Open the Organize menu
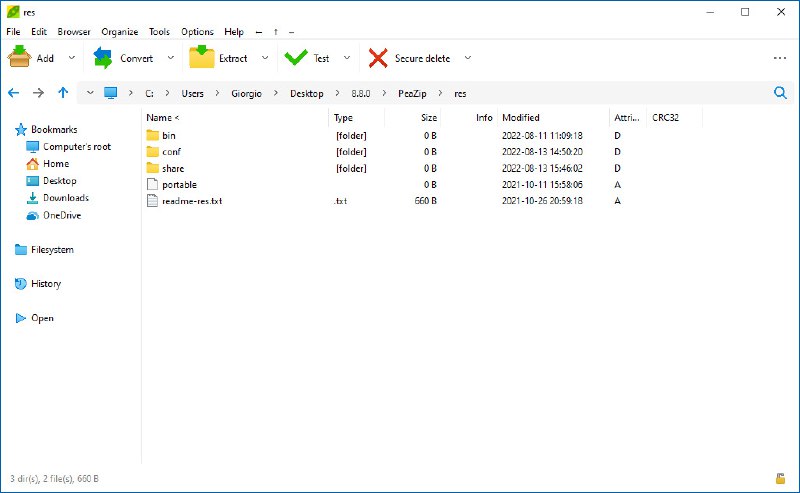800x493 pixels. click(120, 32)
